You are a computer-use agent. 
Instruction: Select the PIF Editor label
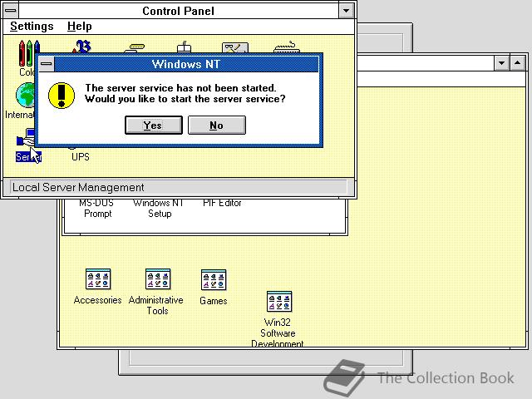point(222,203)
